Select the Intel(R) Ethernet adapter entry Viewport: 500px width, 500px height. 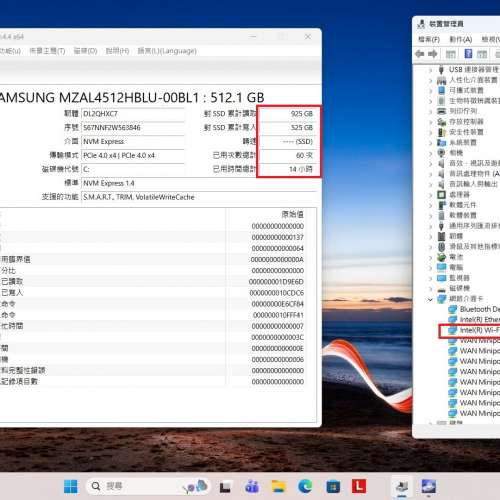pos(479,320)
